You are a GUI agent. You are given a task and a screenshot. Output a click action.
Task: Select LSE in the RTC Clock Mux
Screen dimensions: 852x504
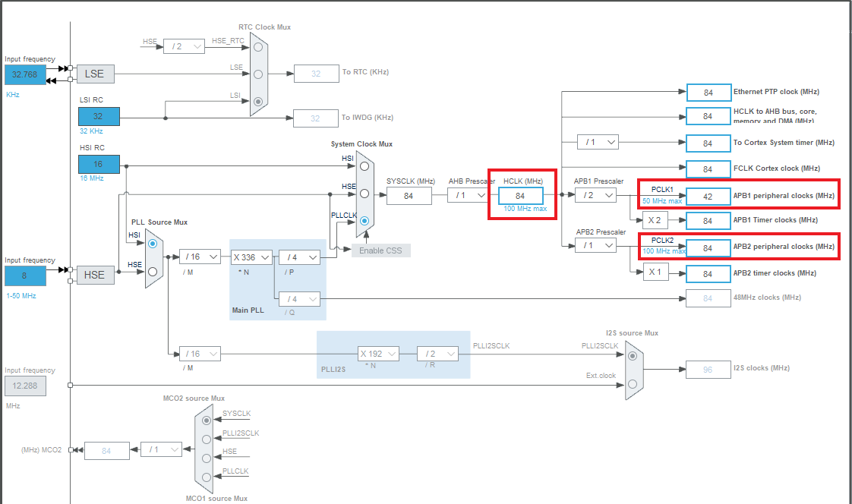coord(258,74)
